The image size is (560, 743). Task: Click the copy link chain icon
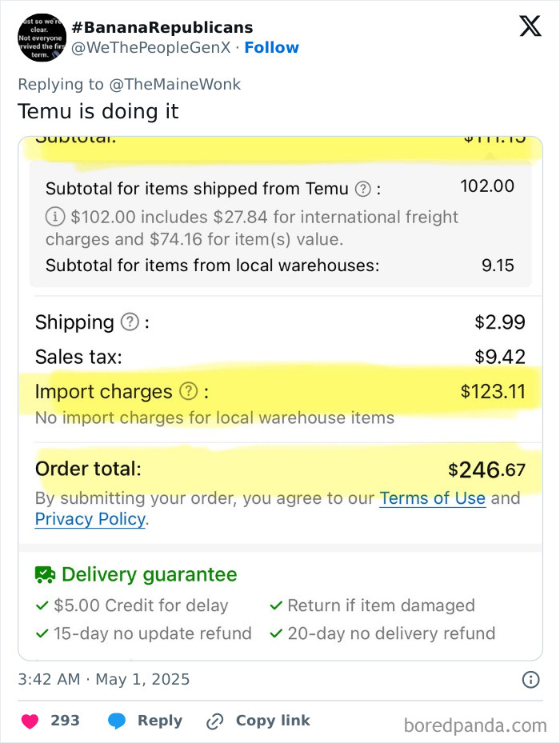[x=214, y=721]
